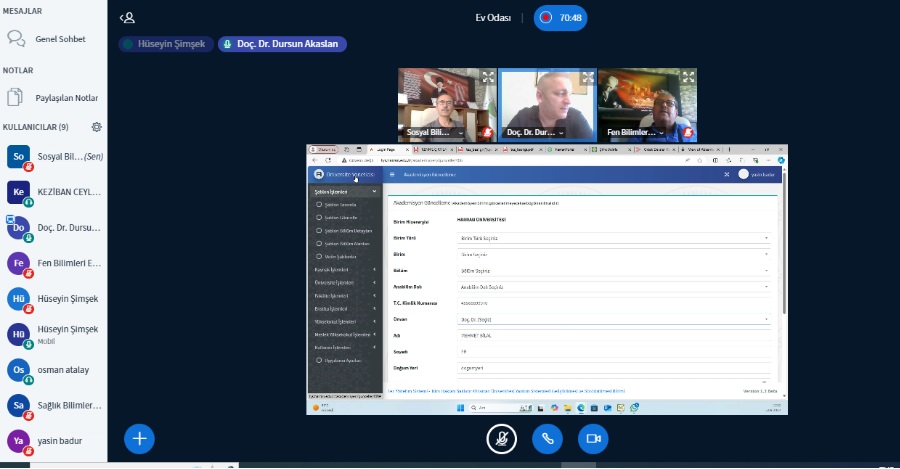Open Sosyal Bili... webcam name dropdown
Screen dimensions: 900x469
pos(462,133)
